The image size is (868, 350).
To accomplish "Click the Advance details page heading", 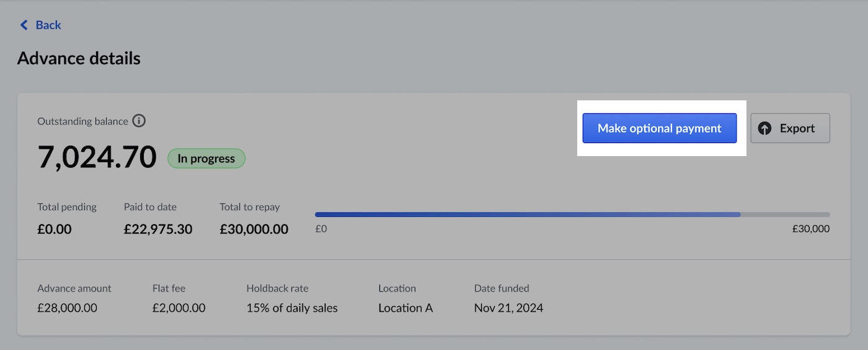I will click(x=79, y=58).
